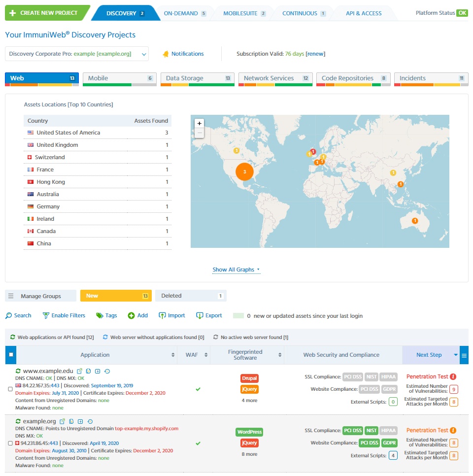The height and width of the screenshot is (476, 473).
Task: Click the Tags icon in toolbar
Action: (100, 315)
